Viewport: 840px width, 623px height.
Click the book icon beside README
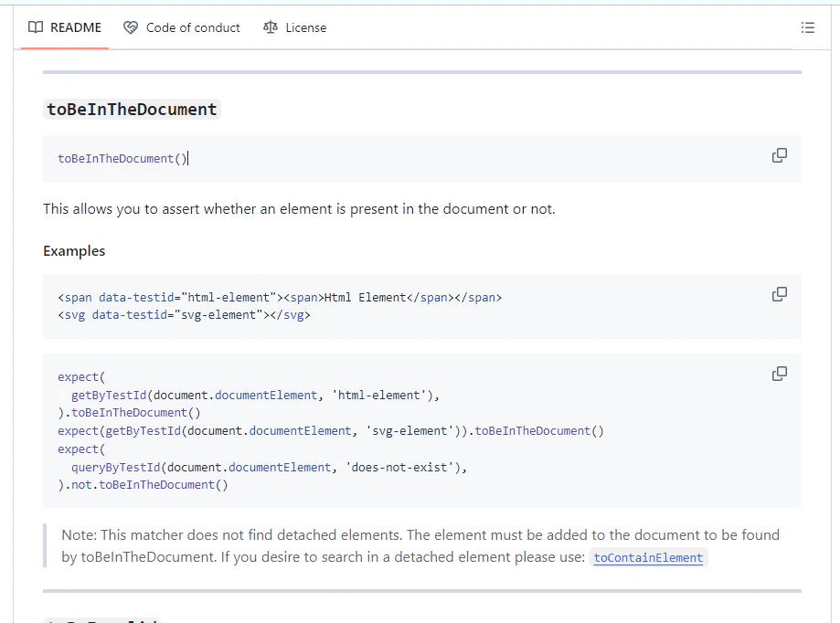36,27
